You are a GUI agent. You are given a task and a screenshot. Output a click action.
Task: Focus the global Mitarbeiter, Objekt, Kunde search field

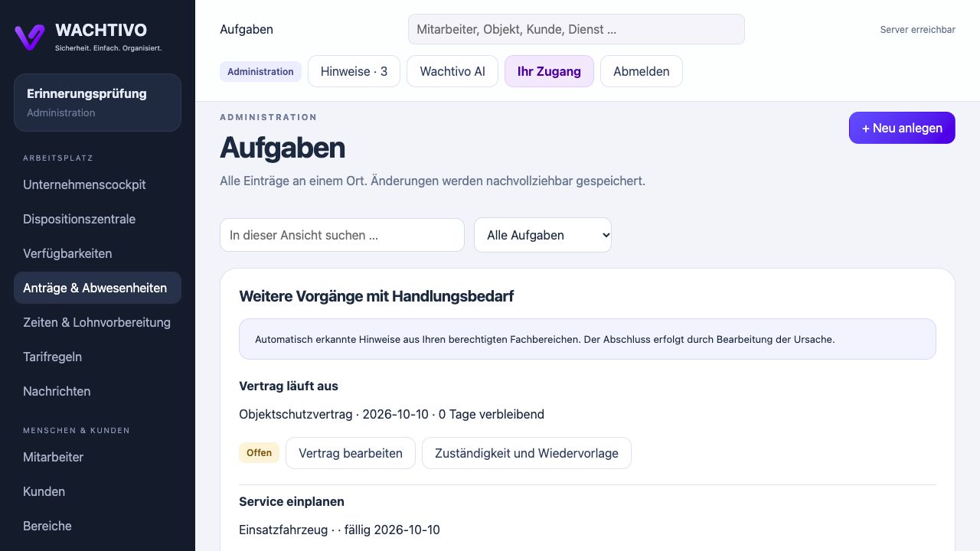576,29
